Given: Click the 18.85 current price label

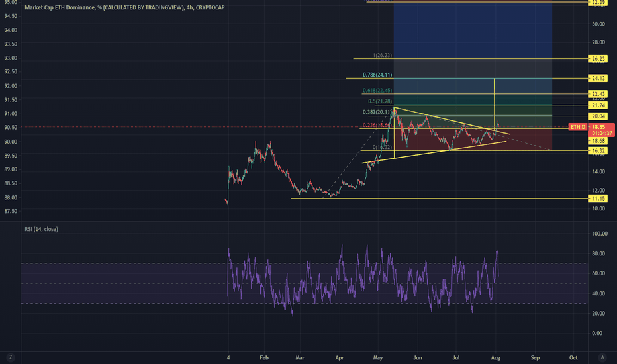Looking at the screenshot, I should (598, 126).
